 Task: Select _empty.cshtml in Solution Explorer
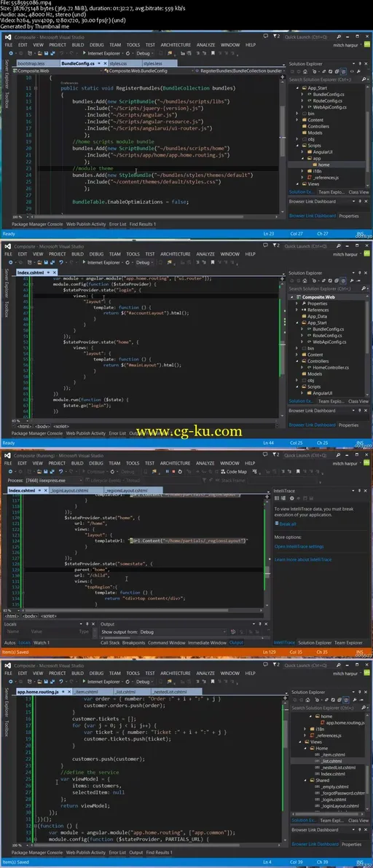tap(332, 787)
